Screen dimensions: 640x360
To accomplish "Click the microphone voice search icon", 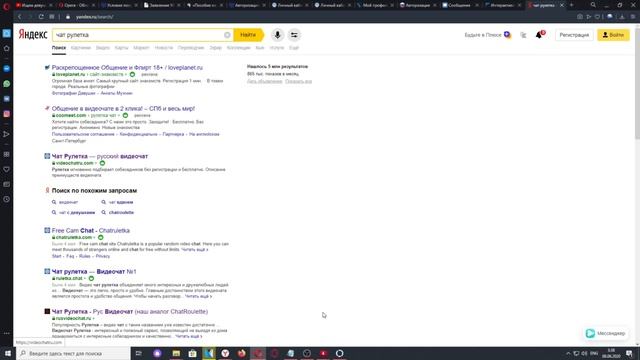I will 277,35.
